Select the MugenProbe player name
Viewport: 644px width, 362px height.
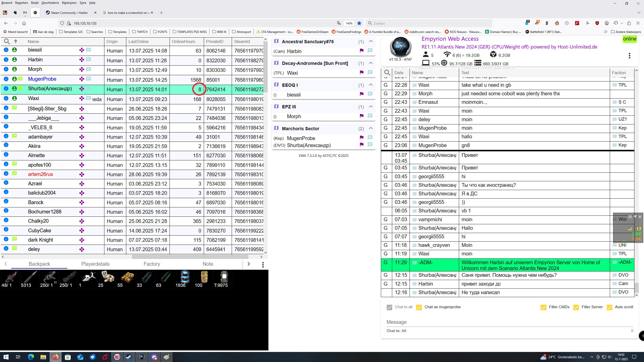pos(42,79)
